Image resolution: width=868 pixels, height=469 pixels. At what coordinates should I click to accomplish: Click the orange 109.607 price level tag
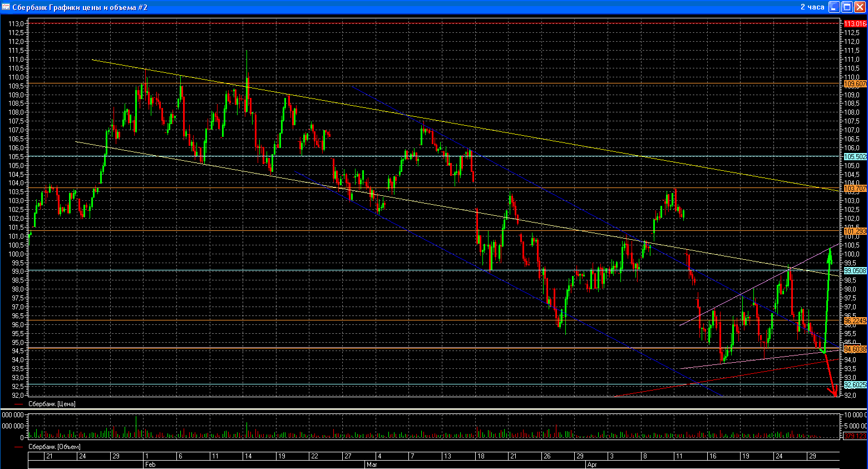[x=855, y=84]
